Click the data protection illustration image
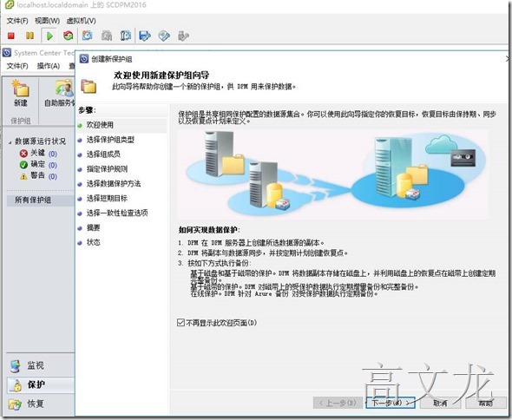 (333, 174)
